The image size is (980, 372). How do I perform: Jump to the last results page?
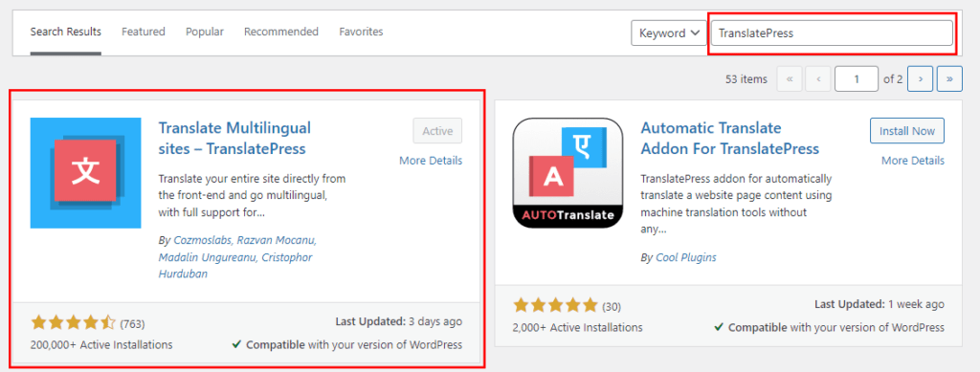950,79
